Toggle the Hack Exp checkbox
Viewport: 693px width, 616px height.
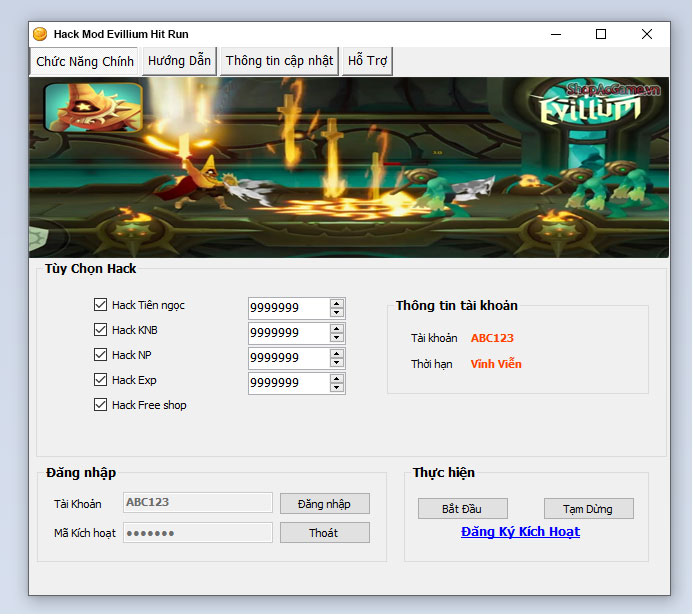tap(100, 380)
